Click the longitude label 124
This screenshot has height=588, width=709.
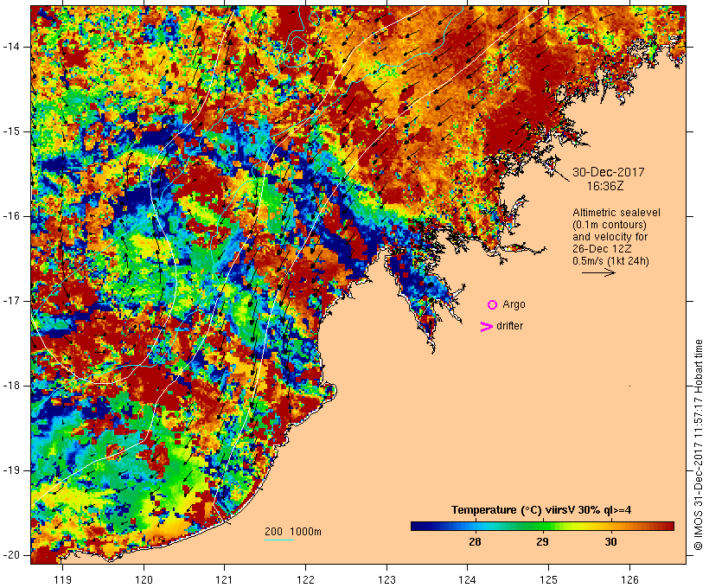pos(468,579)
